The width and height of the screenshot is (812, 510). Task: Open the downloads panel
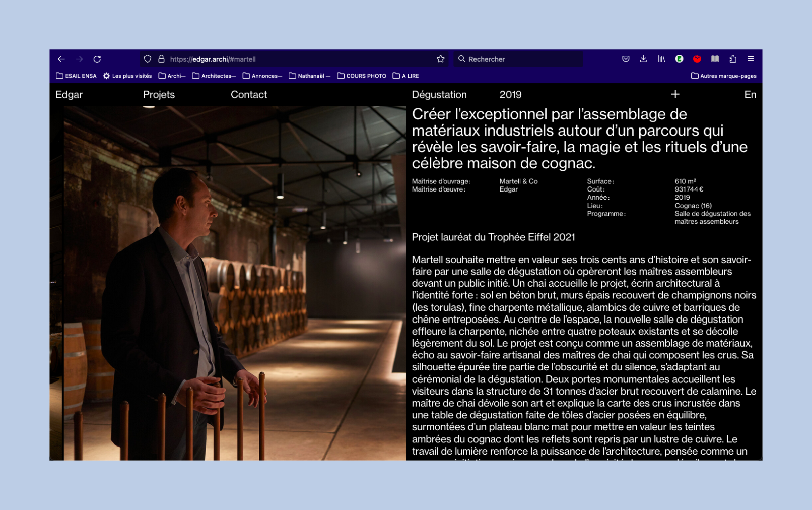click(643, 59)
